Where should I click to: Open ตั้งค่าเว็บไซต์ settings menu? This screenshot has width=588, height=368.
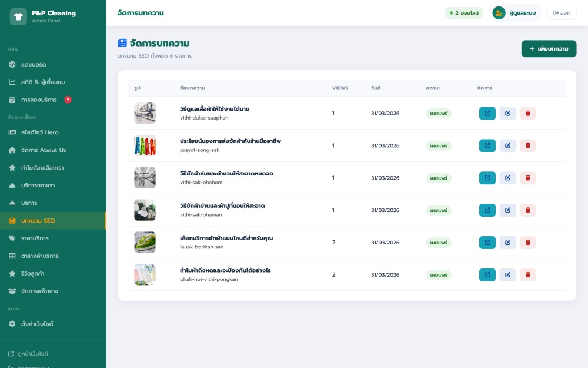click(37, 324)
